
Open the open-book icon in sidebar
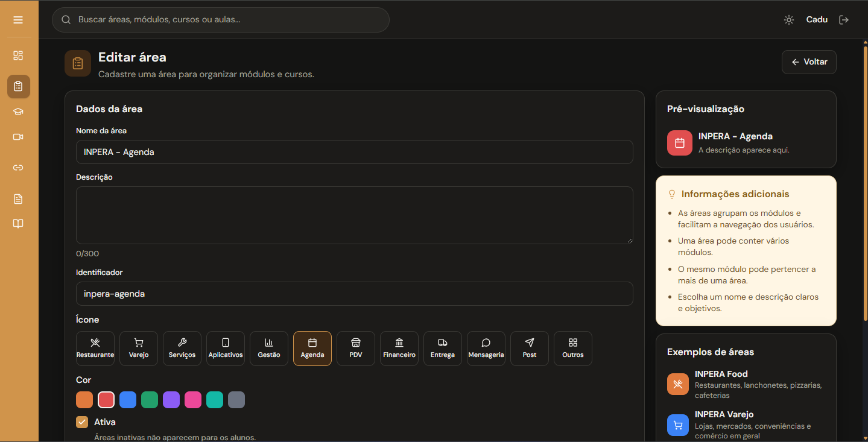(x=18, y=224)
